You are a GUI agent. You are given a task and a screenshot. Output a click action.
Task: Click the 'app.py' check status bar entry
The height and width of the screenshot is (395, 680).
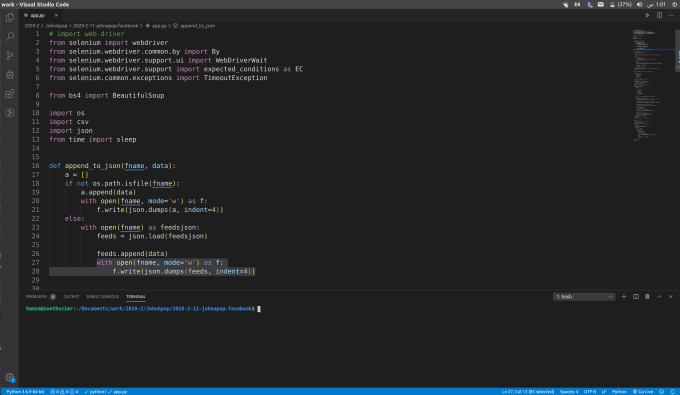point(118,392)
